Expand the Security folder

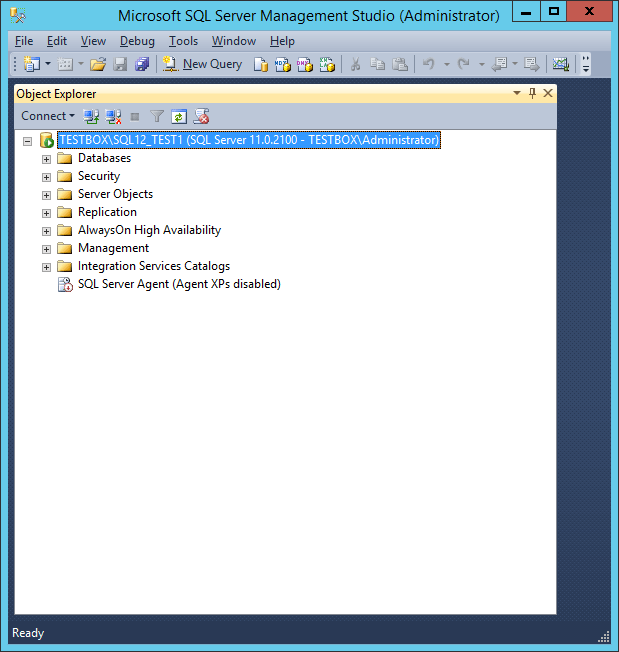coord(47,177)
